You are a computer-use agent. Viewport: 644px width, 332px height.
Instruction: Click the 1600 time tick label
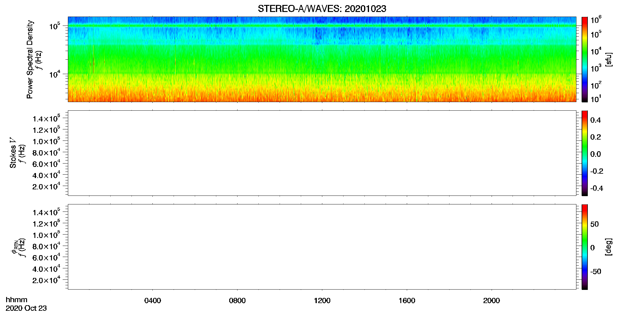(407, 301)
